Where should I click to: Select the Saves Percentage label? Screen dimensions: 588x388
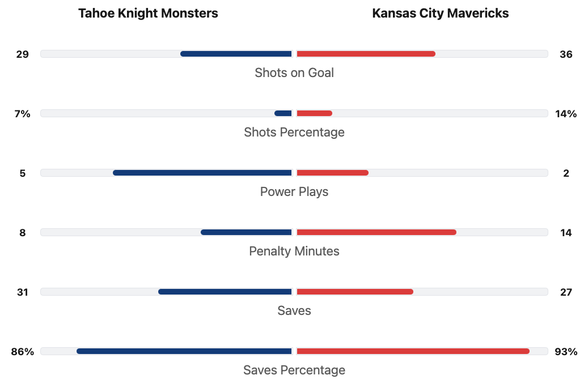[294, 370]
